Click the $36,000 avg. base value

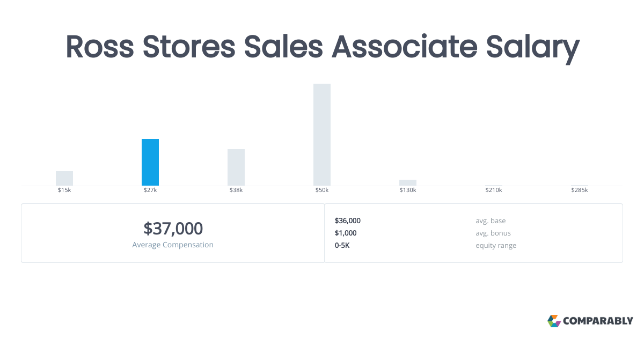pyautogui.click(x=348, y=221)
